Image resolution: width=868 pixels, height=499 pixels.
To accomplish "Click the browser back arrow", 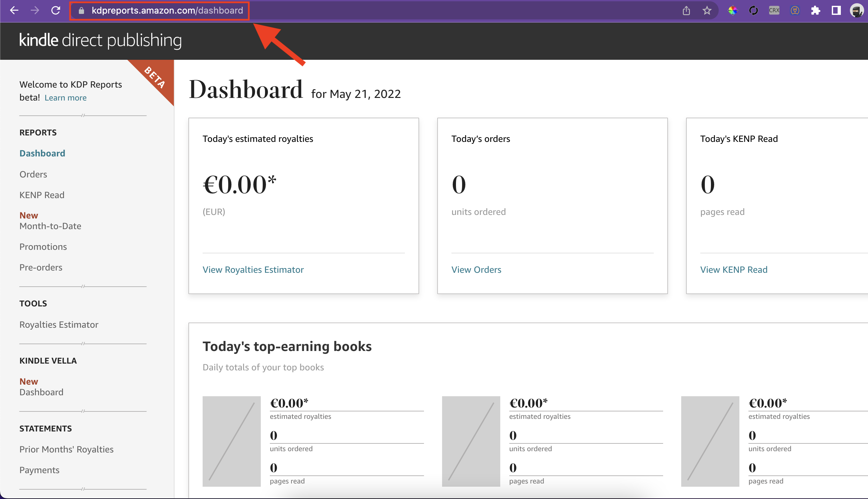I will pos(14,10).
